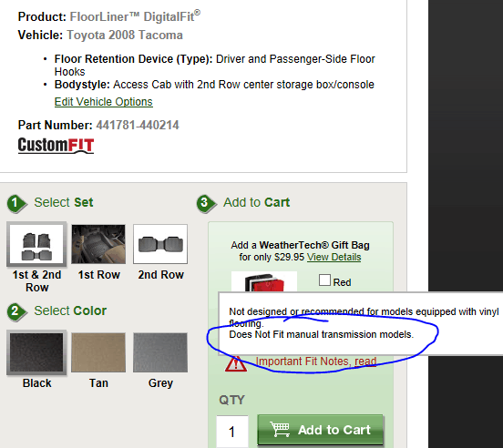This screenshot has width=503, height=448.
Task: Click the part number 441781-440214 text
Action: point(138,125)
